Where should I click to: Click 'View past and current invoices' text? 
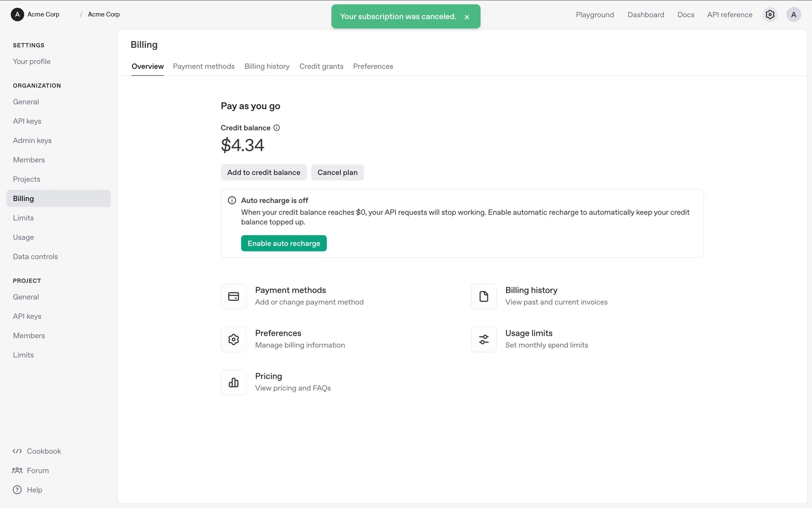pyautogui.click(x=556, y=302)
